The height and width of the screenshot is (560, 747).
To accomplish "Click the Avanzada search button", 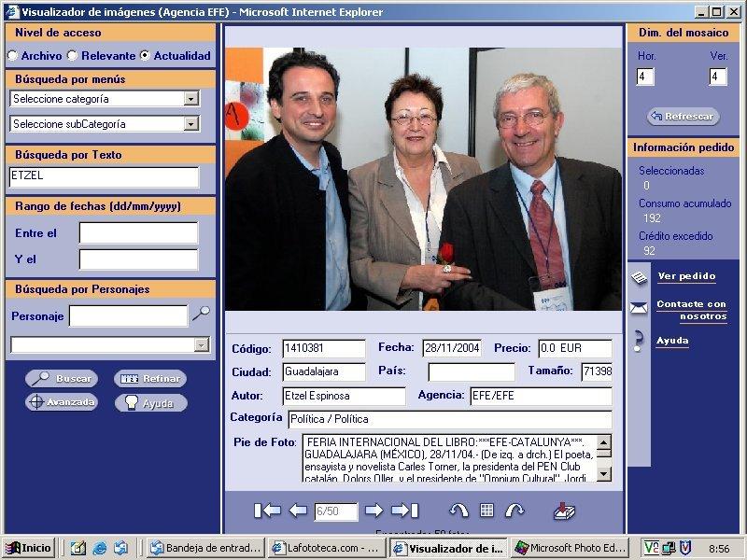I will point(62,402).
